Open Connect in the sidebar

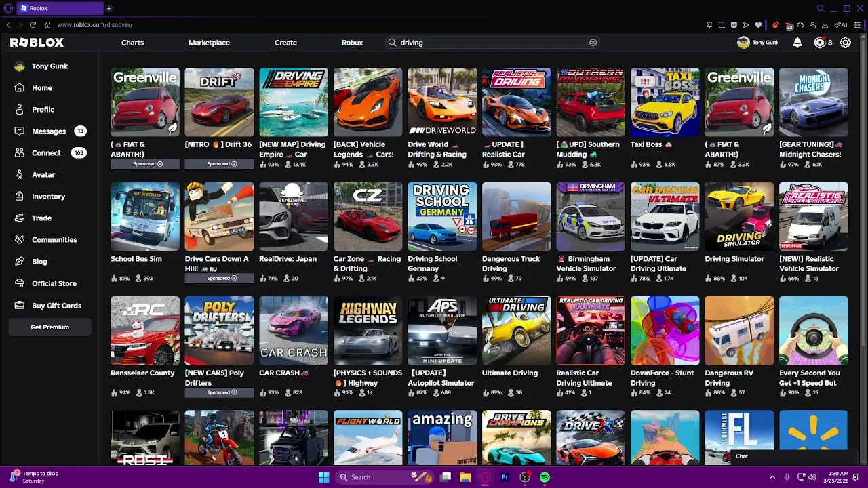(46, 153)
